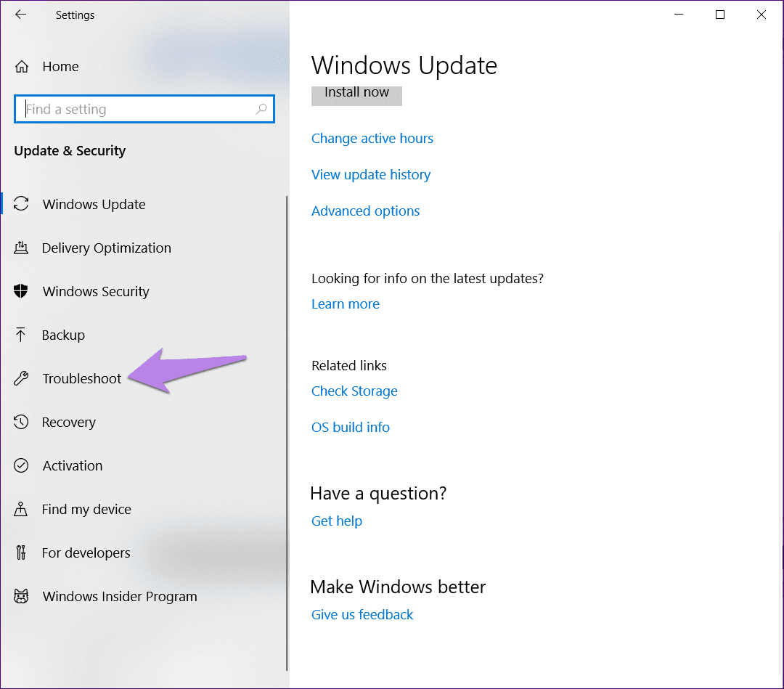Click the Get help link
This screenshot has height=689, width=784.
coord(337,521)
